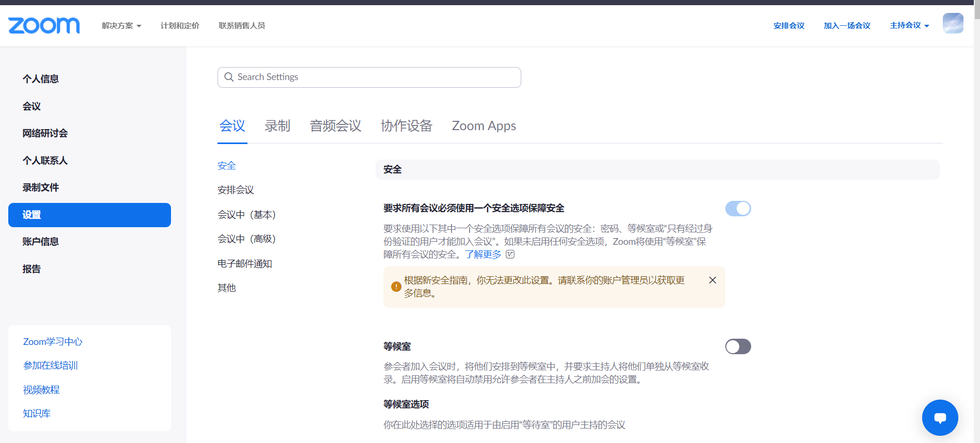The width and height of the screenshot is (980, 443).
Task: Click the 等候室选项 heading text
Action: pyautogui.click(x=406, y=404)
